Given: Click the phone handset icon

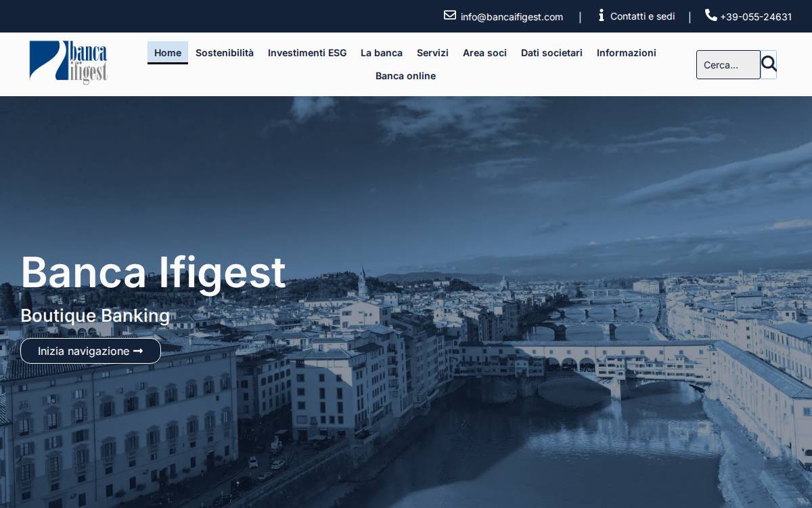Looking at the screenshot, I should tap(710, 15).
